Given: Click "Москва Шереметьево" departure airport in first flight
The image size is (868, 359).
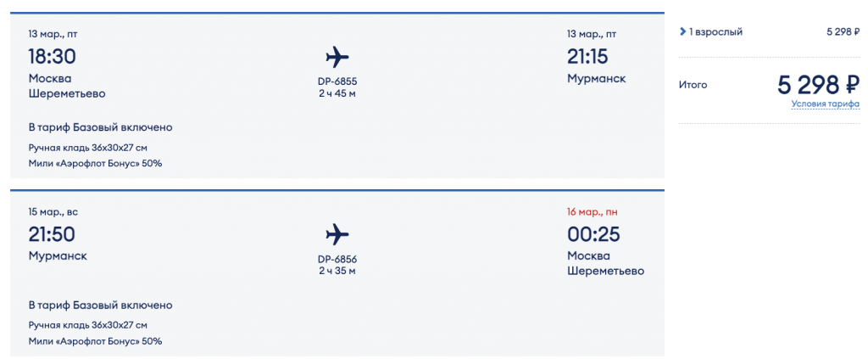Looking at the screenshot, I should click(x=67, y=86).
